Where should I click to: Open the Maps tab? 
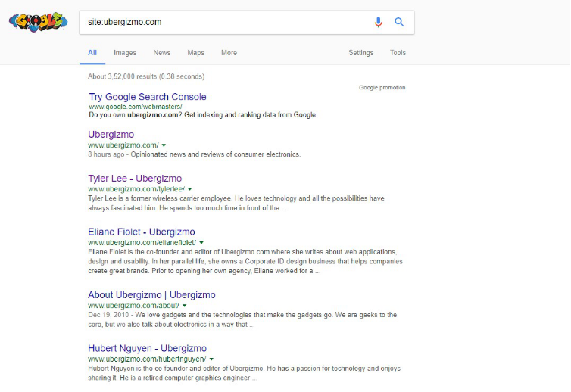click(195, 53)
